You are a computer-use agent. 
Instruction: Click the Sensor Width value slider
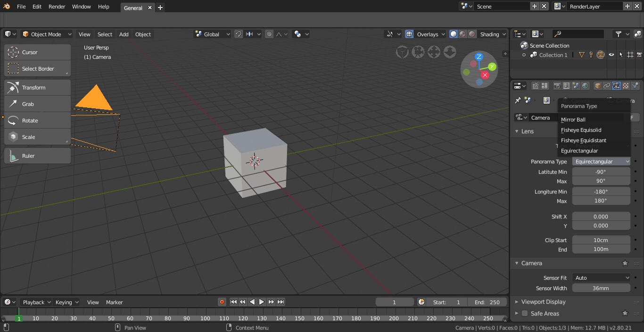click(x=601, y=288)
